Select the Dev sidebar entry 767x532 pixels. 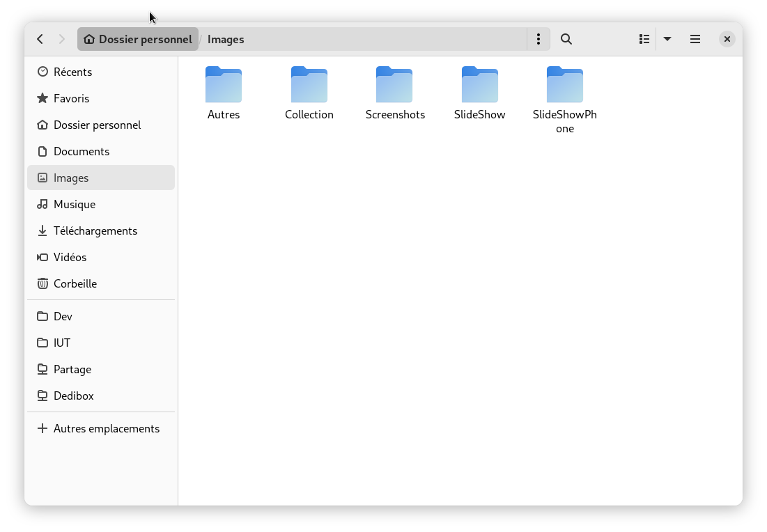[63, 316]
